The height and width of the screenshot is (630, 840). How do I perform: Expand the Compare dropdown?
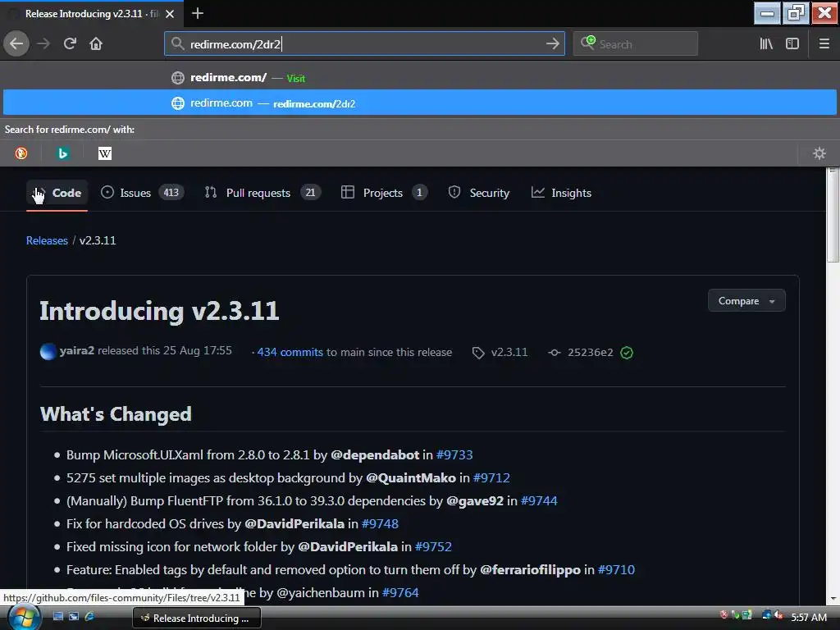pyautogui.click(x=746, y=300)
